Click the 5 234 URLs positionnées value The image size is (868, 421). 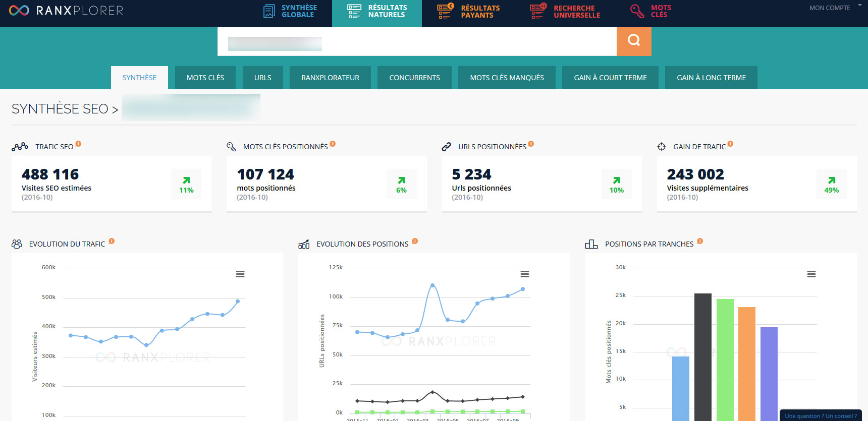pyautogui.click(x=471, y=174)
